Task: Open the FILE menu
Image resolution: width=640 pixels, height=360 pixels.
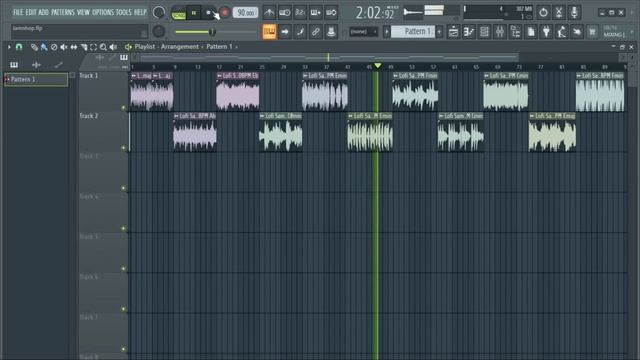Action: tap(18, 12)
